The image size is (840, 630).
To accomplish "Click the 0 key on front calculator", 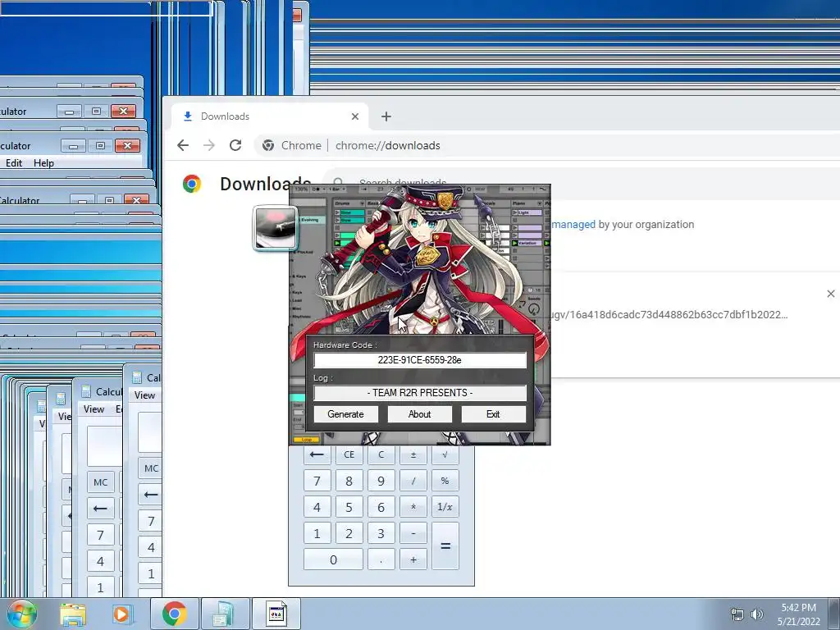I will pyautogui.click(x=333, y=559).
